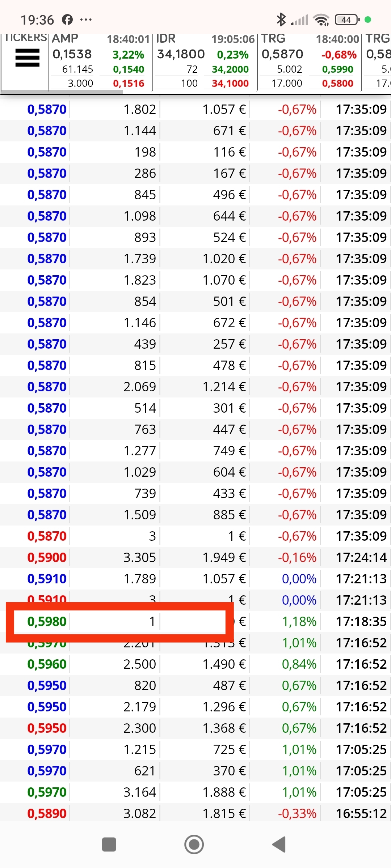Tap the 116 € trade amount
Screen dimensions: 391x868
point(229,152)
